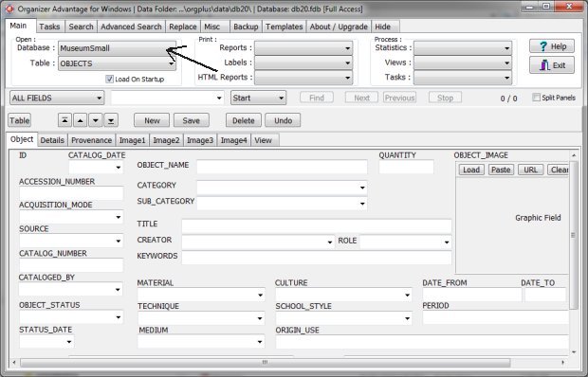Expand the CREATOR dropdown
The image size is (588, 377).
[x=330, y=242]
